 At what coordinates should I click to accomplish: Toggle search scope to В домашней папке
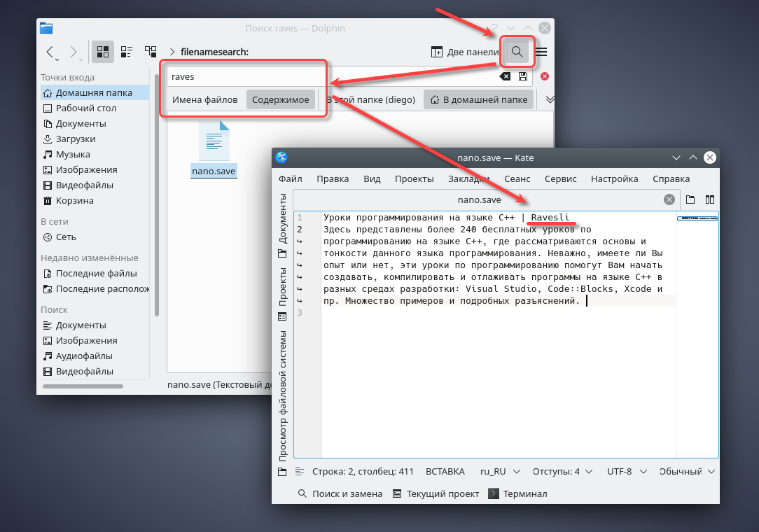pos(478,99)
